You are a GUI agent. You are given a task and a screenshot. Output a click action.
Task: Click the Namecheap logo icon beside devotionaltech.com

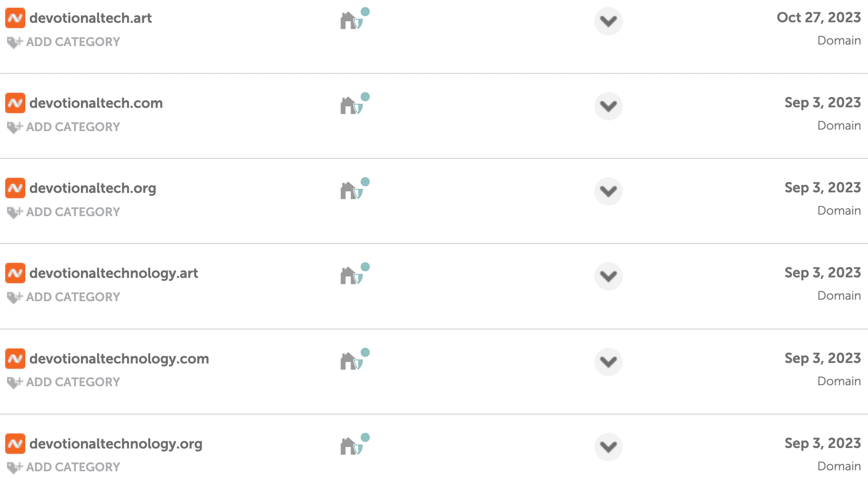tap(15, 103)
